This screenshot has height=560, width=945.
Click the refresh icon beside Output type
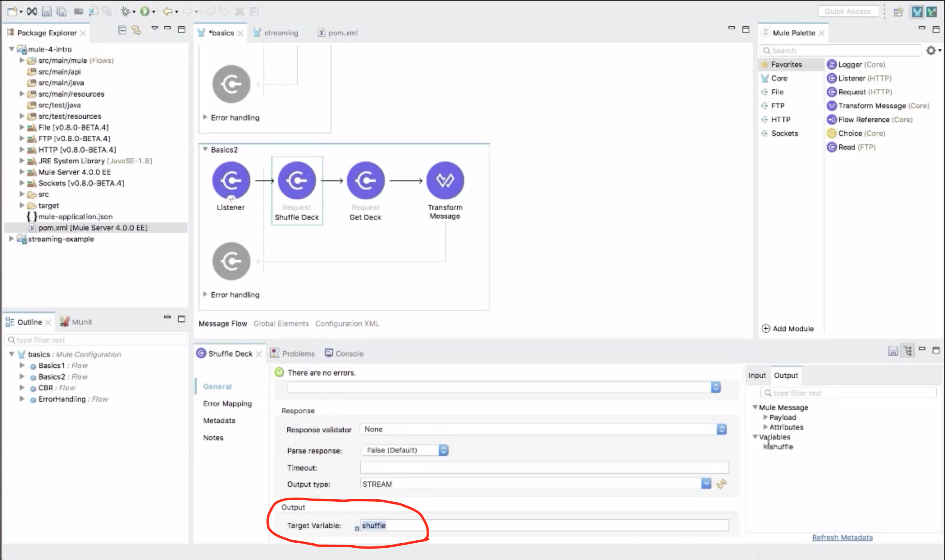point(721,484)
